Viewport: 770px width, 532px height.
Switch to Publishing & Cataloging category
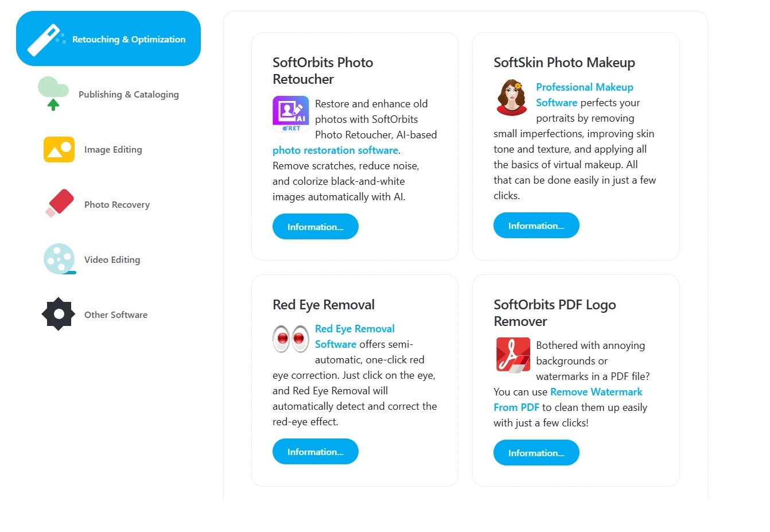pyautogui.click(x=129, y=94)
